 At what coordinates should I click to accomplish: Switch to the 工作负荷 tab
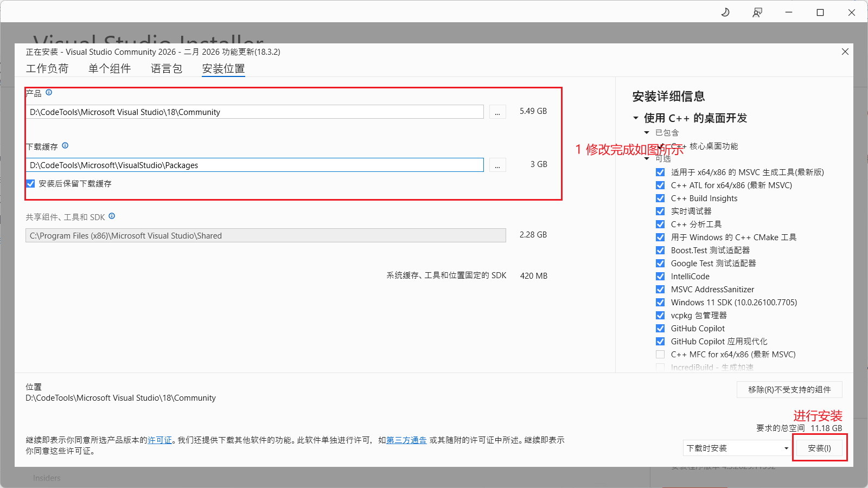click(47, 68)
